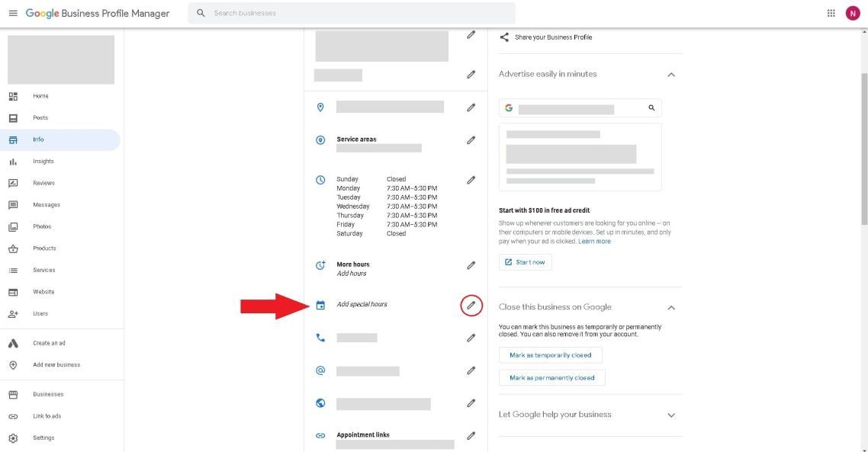Click Mark as temporarily closed
The width and height of the screenshot is (868, 452).
550,355
